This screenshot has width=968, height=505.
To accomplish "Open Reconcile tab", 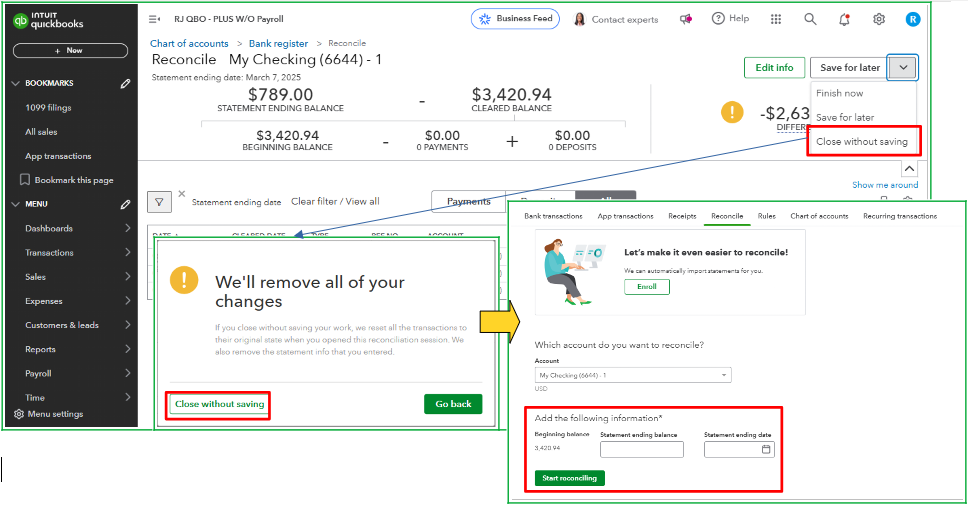I will [727, 216].
